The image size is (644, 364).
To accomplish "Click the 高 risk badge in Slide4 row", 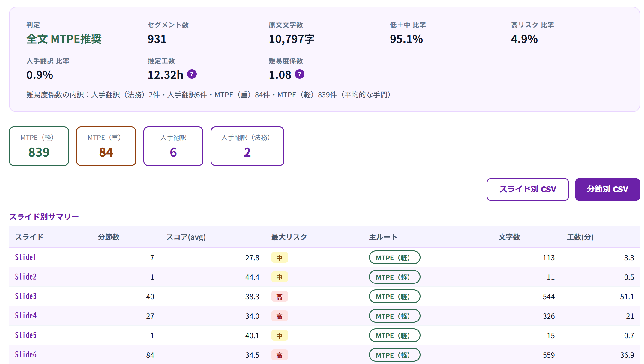I will (280, 316).
